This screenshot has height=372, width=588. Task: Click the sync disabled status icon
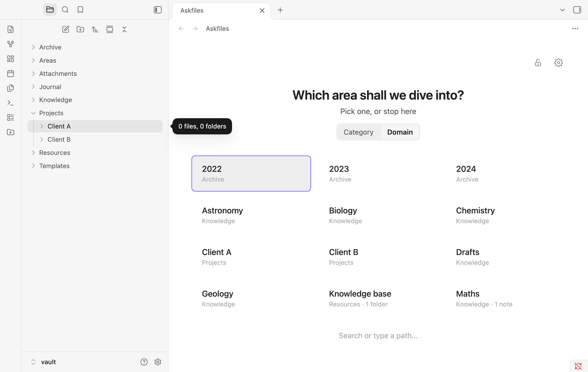click(578, 366)
